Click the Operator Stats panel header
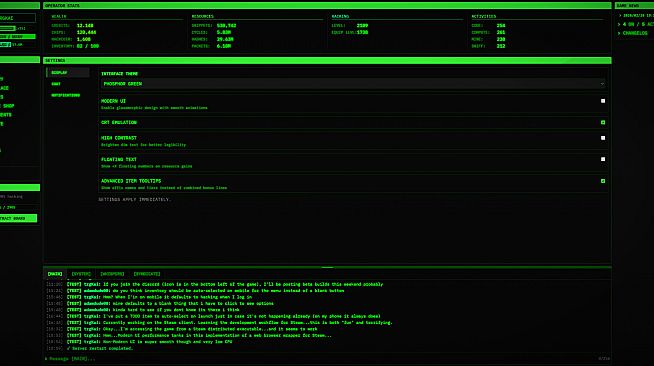654x366 pixels. click(327, 6)
